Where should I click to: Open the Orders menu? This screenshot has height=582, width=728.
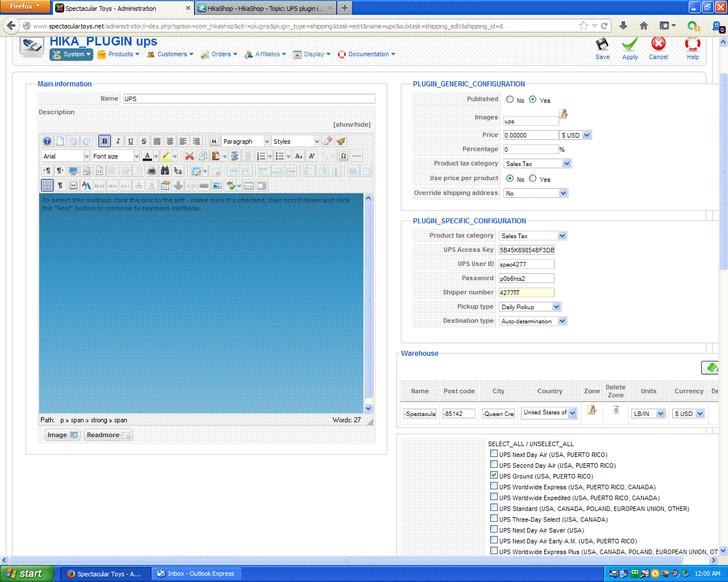(x=221, y=55)
